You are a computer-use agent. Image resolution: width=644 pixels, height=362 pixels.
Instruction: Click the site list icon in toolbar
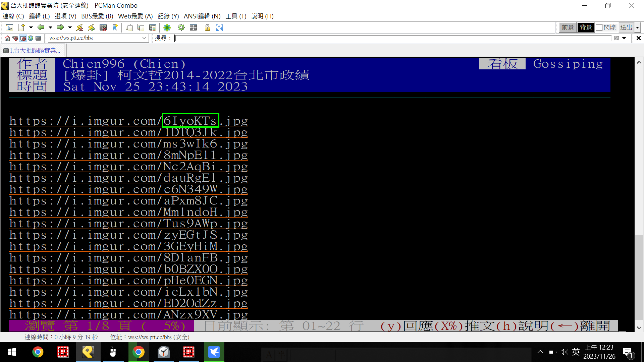click(9, 27)
